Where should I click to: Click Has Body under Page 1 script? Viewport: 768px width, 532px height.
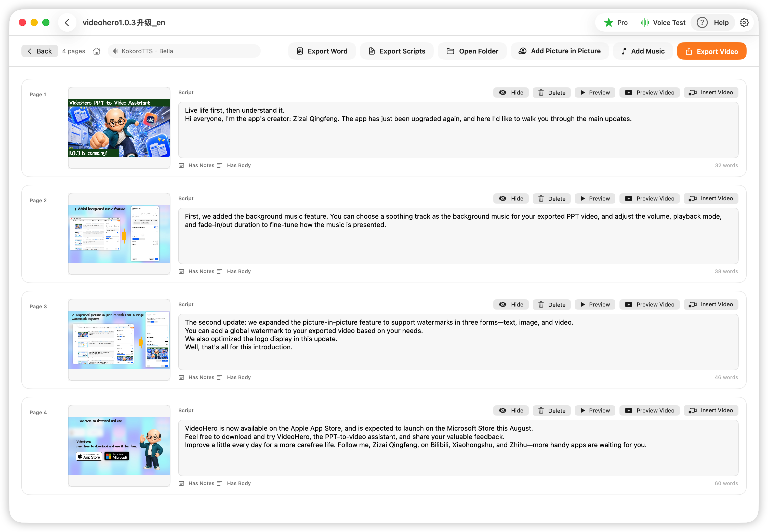tap(234, 165)
